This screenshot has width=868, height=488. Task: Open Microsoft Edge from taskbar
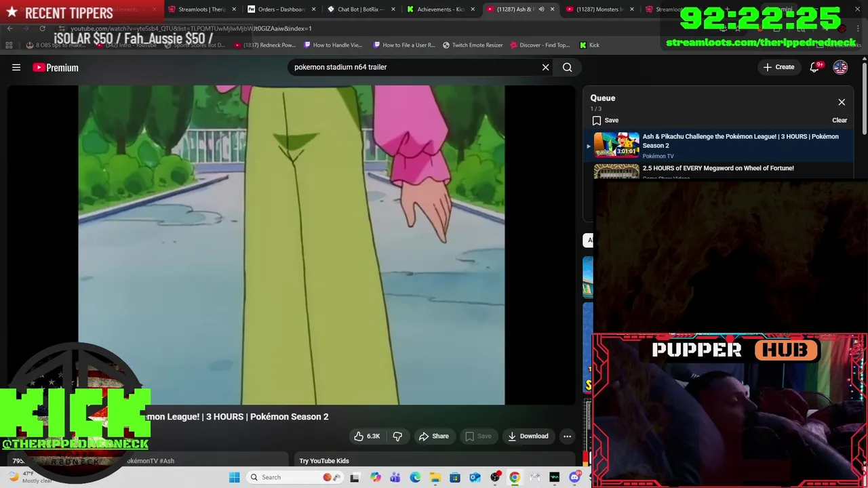415,477
